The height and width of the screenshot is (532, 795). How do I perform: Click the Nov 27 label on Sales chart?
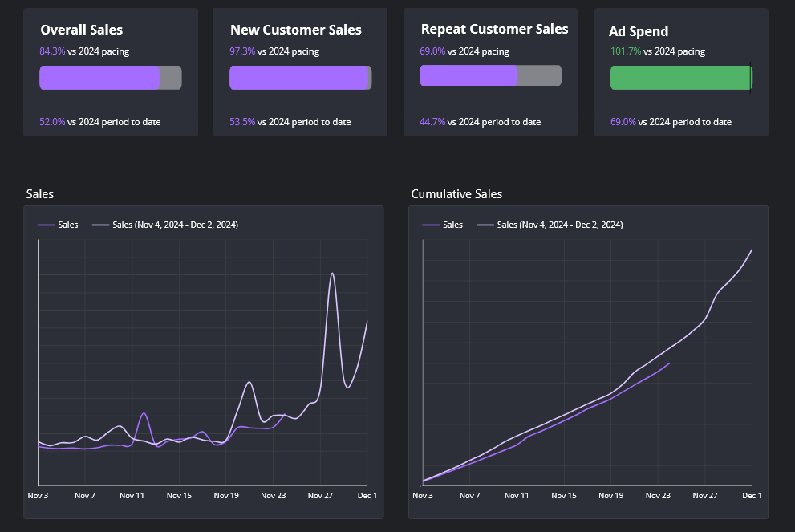tap(320, 495)
